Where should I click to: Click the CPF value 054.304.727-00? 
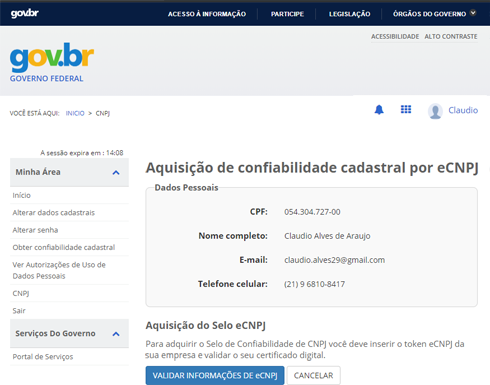[312, 212]
